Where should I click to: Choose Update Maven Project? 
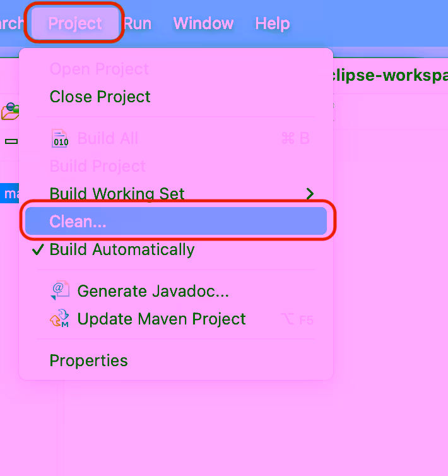click(x=162, y=319)
